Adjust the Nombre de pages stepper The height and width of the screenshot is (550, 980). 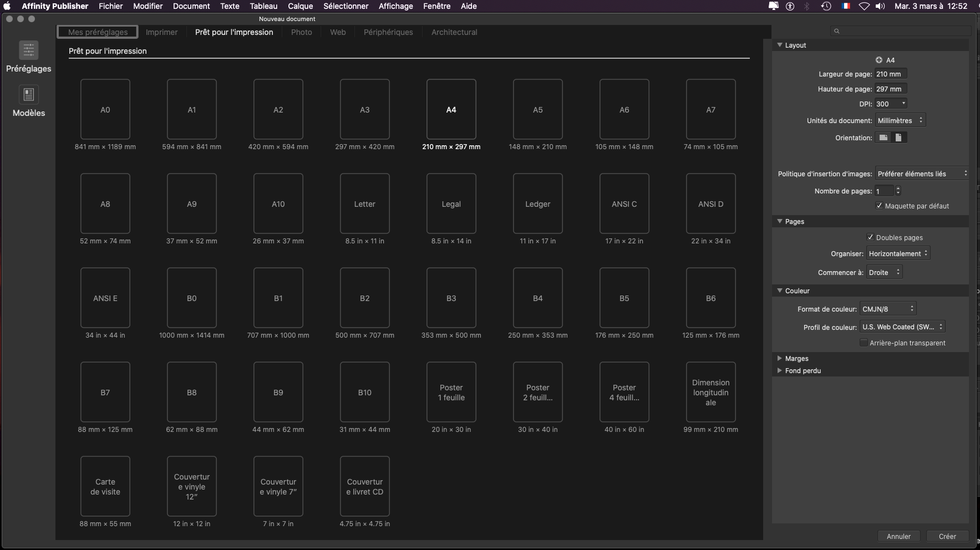tap(898, 191)
